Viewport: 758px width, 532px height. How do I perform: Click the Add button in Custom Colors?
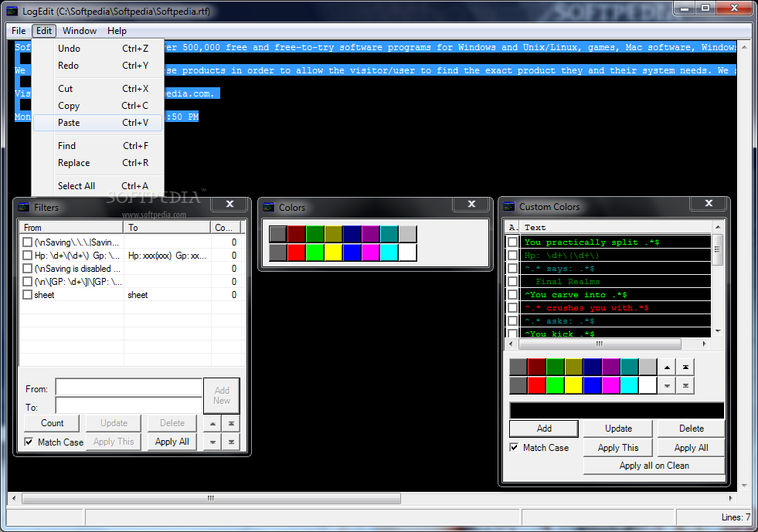[x=544, y=429]
